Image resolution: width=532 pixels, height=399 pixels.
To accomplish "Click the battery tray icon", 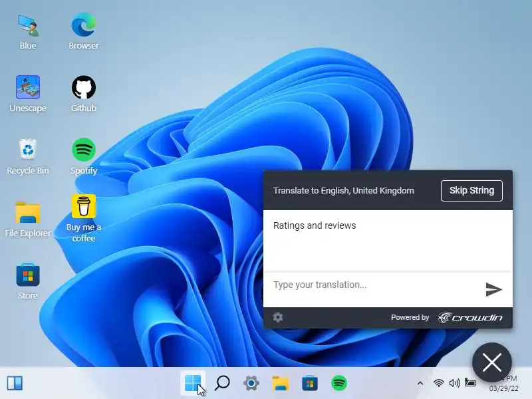I will pos(470,383).
